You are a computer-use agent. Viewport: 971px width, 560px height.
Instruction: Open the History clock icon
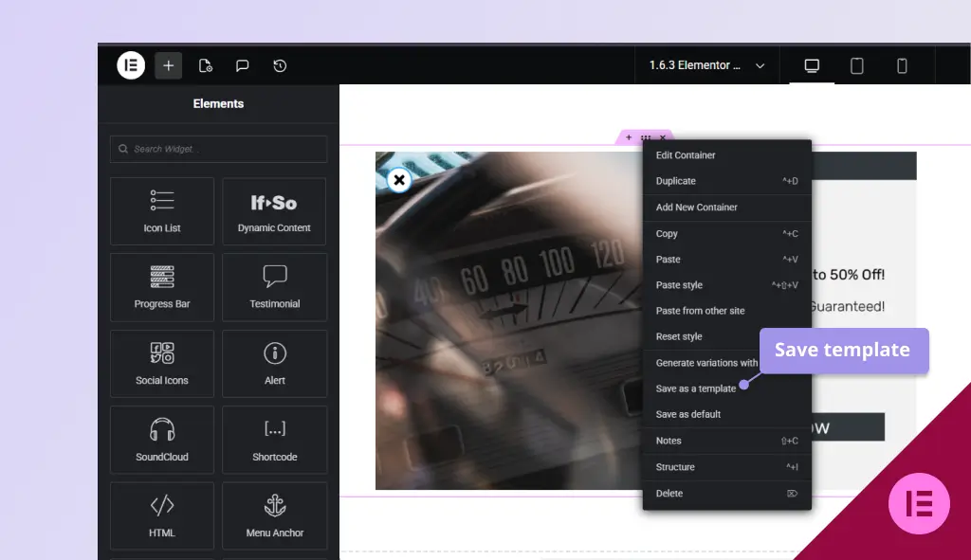(x=280, y=65)
